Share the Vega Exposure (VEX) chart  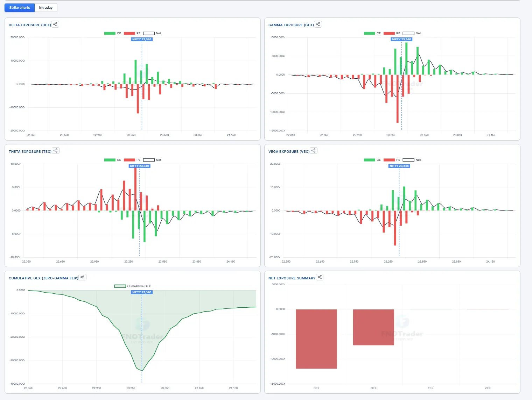tap(314, 151)
